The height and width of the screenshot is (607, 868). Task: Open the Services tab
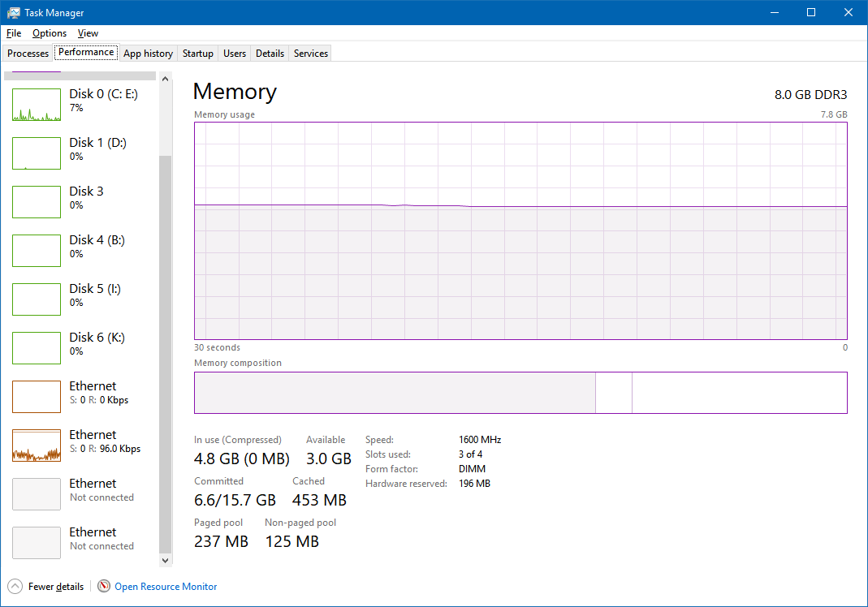[310, 53]
